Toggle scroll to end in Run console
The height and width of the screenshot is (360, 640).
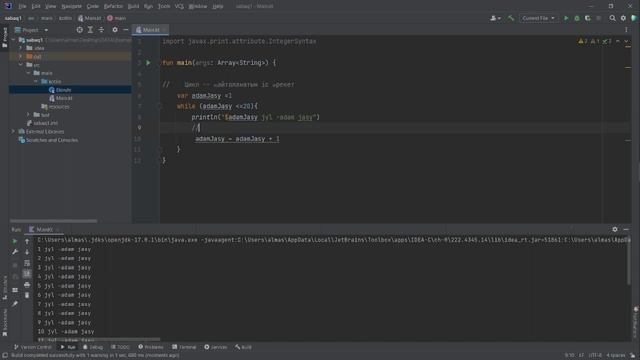(27, 274)
